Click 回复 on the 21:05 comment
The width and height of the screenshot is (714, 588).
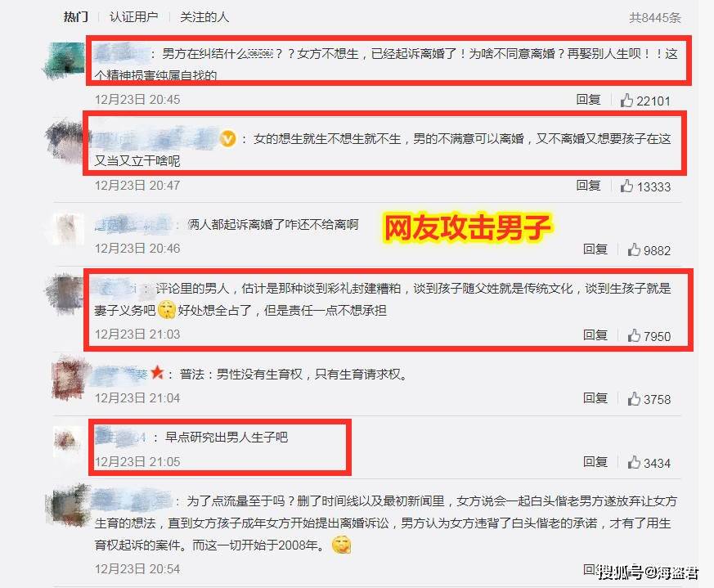(595, 461)
